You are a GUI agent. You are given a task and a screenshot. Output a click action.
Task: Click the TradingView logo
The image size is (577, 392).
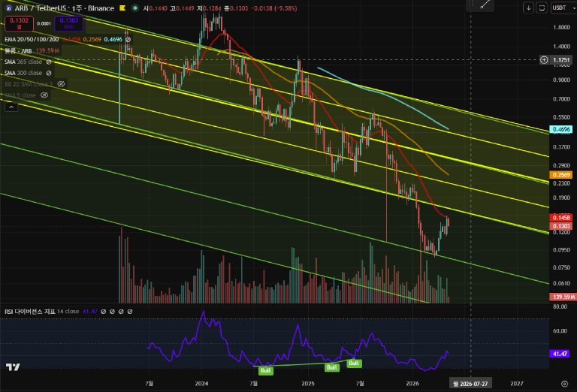pos(13,366)
